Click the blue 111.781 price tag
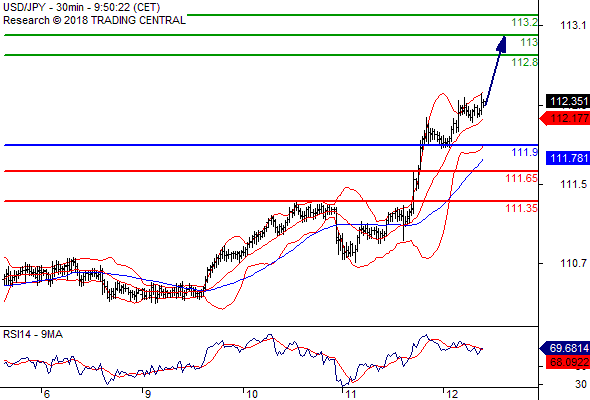 (x=568, y=158)
